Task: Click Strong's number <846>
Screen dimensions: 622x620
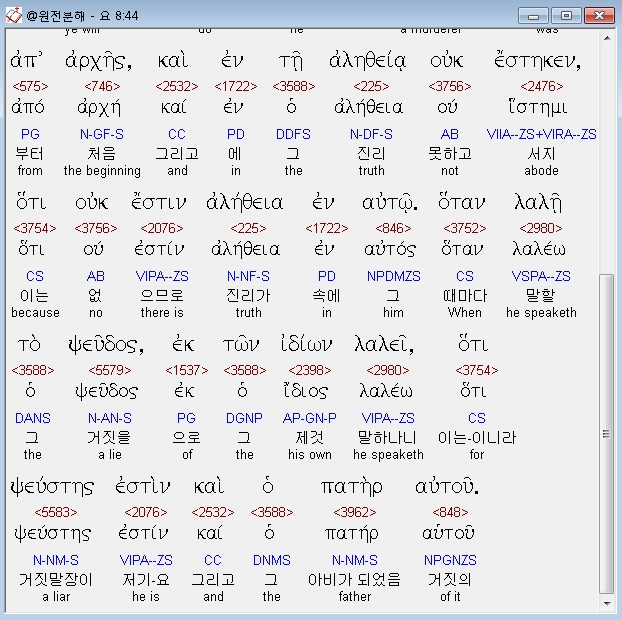Action: 393,228
